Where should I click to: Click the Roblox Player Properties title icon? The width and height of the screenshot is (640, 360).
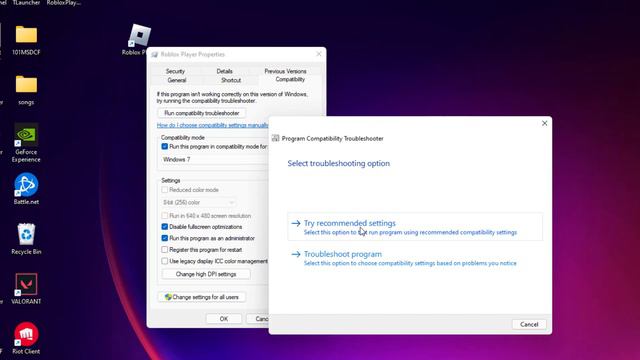155,54
